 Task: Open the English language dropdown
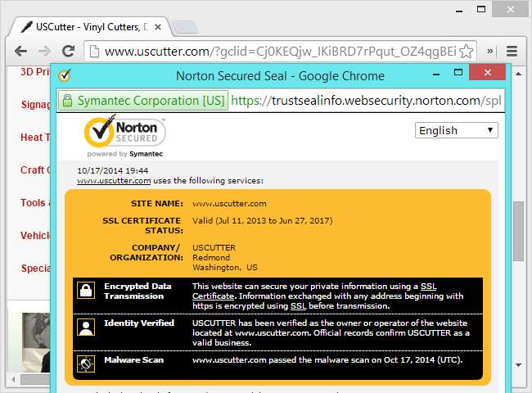457,130
